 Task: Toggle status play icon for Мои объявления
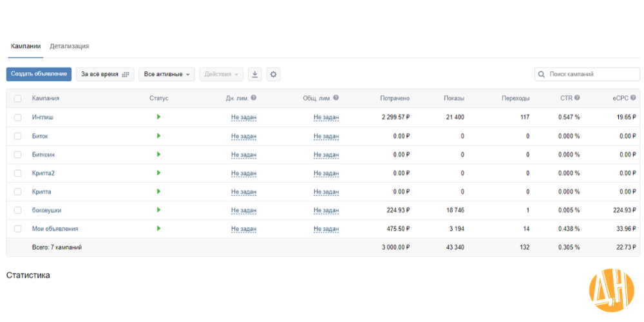(158, 229)
